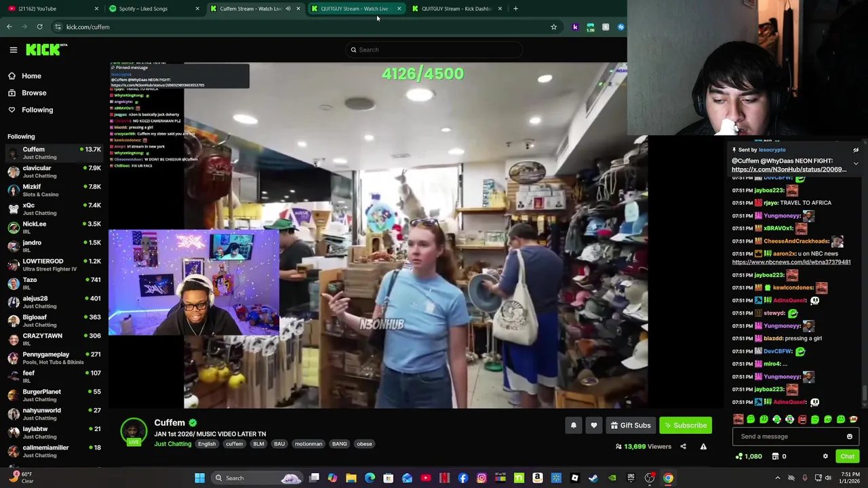Click the motionman stream tag

(x=309, y=444)
